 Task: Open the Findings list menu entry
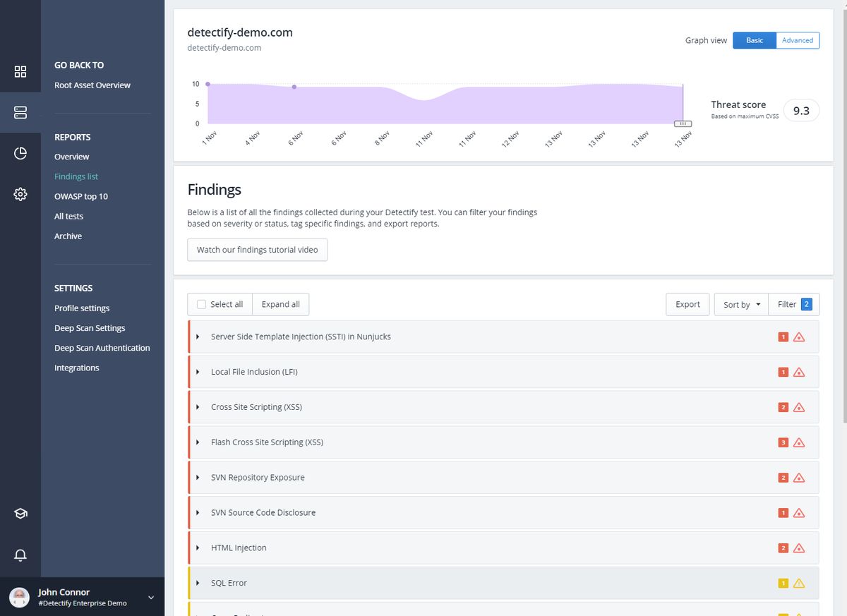point(76,176)
